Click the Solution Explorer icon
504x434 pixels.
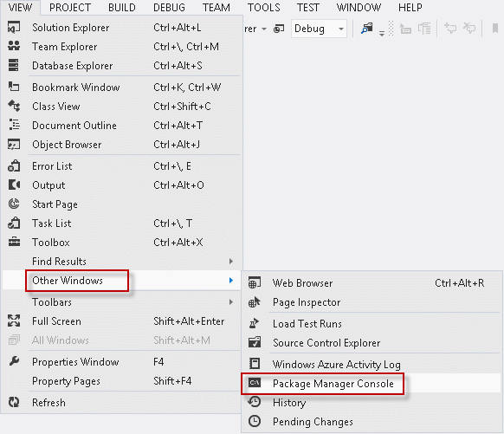tap(14, 28)
